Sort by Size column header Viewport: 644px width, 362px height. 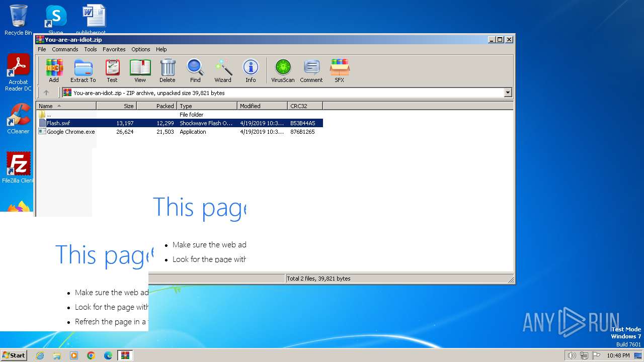click(116, 106)
